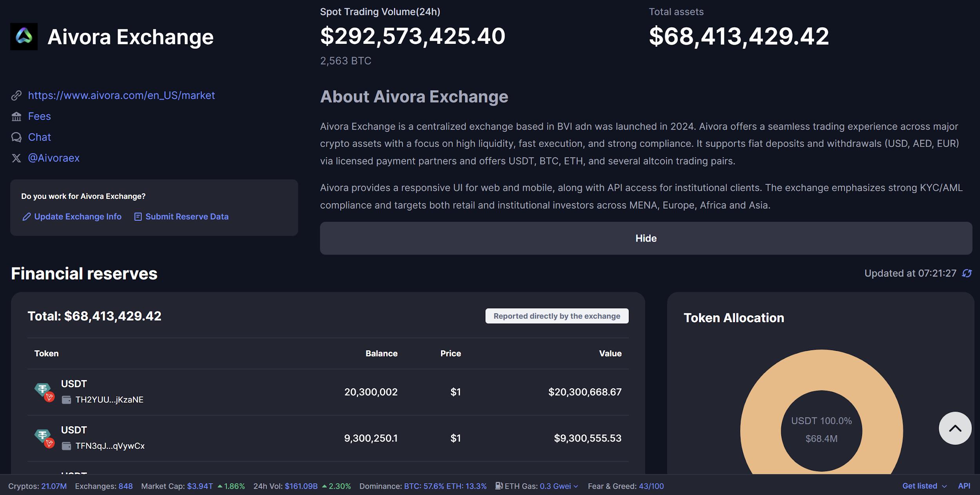Click Update Exchange Info
The height and width of the screenshot is (495, 980).
[x=78, y=217]
